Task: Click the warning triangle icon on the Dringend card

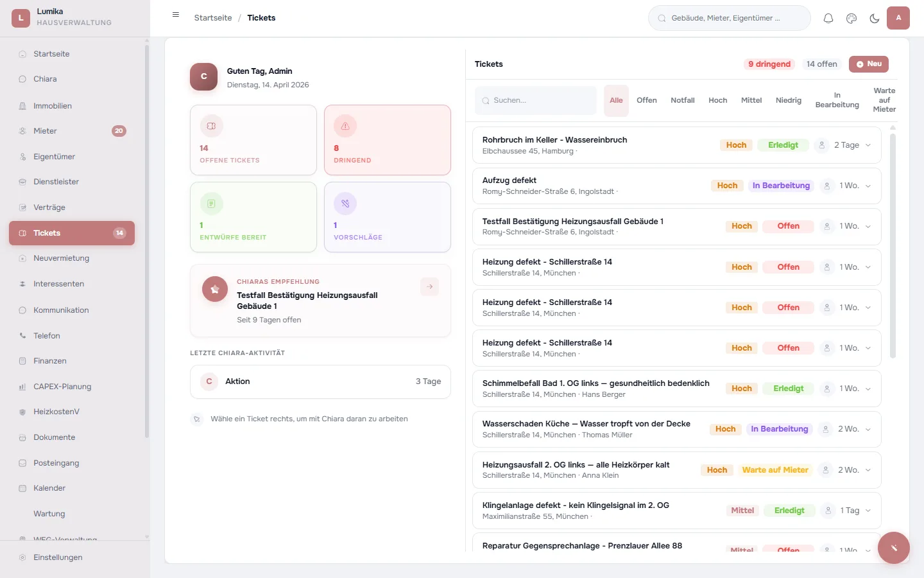Action: [x=345, y=126]
